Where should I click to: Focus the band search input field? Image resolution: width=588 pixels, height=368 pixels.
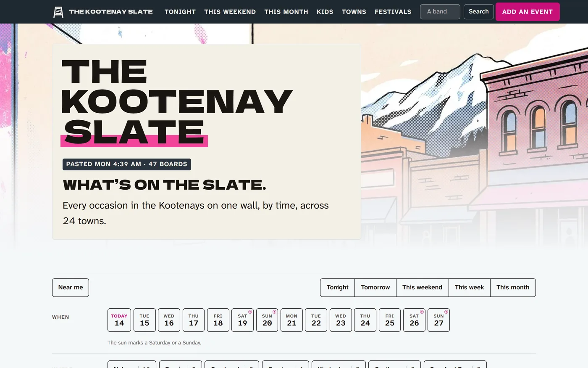click(440, 12)
